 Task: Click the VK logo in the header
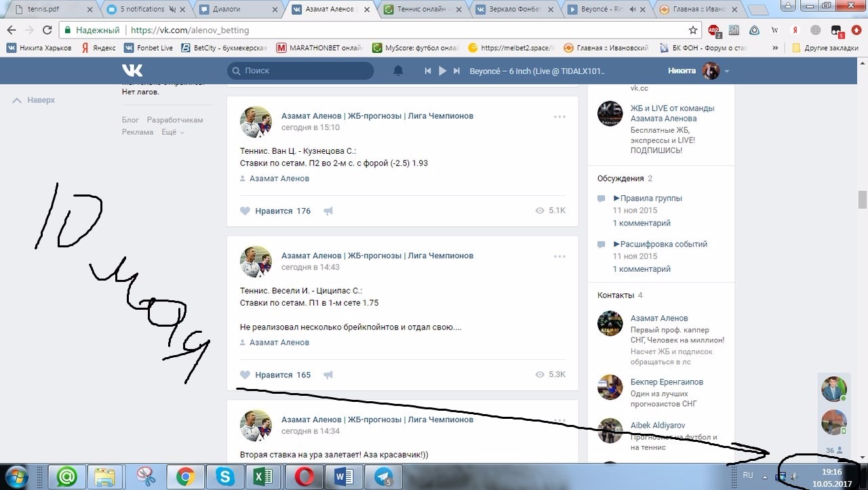tap(132, 70)
